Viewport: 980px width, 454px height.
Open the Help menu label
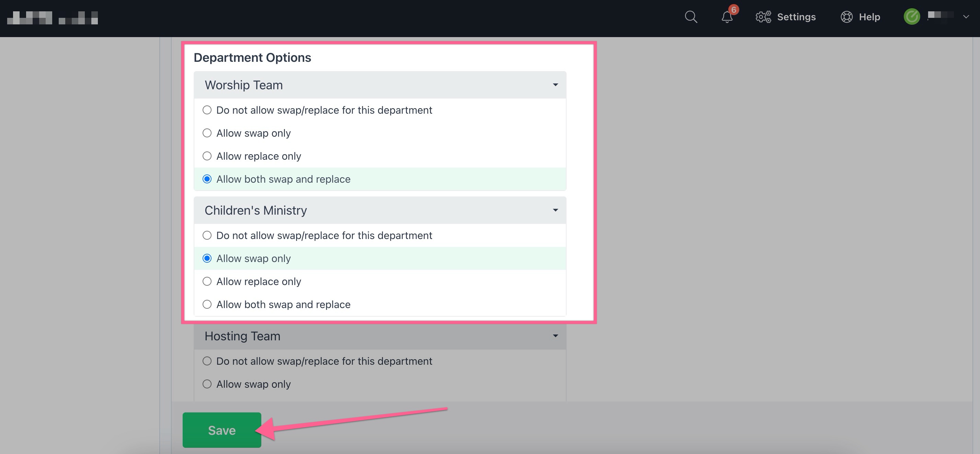[869, 17]
